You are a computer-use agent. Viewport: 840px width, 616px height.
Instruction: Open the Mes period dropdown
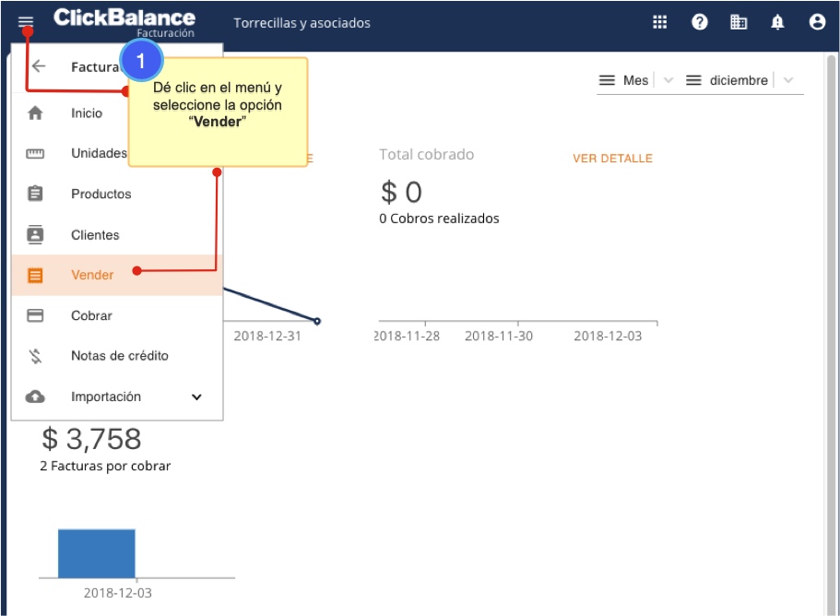point(636,80)
